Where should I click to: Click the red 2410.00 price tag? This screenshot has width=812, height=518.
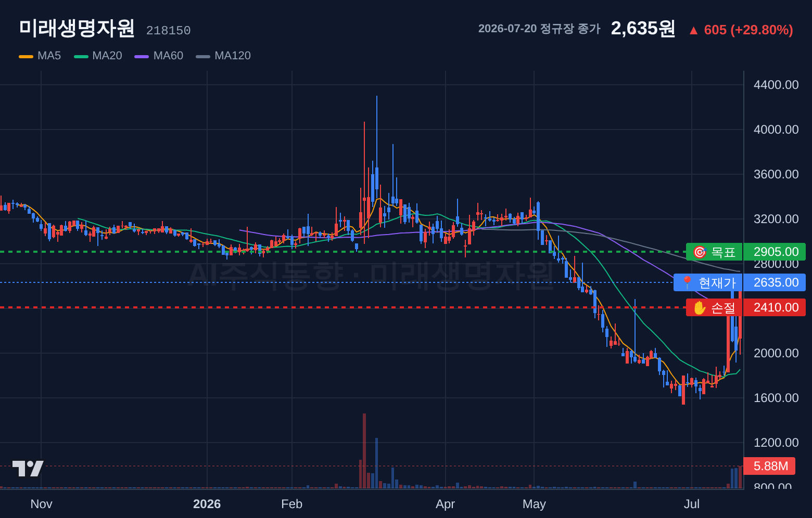(x=775, y=307)
